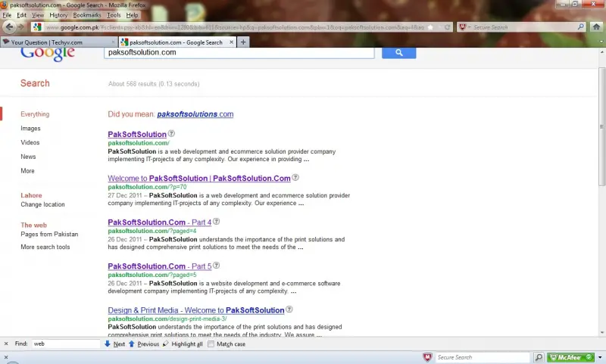Click the Google search query field
Viewport: 606px width, 364px height.
[239, 53]
